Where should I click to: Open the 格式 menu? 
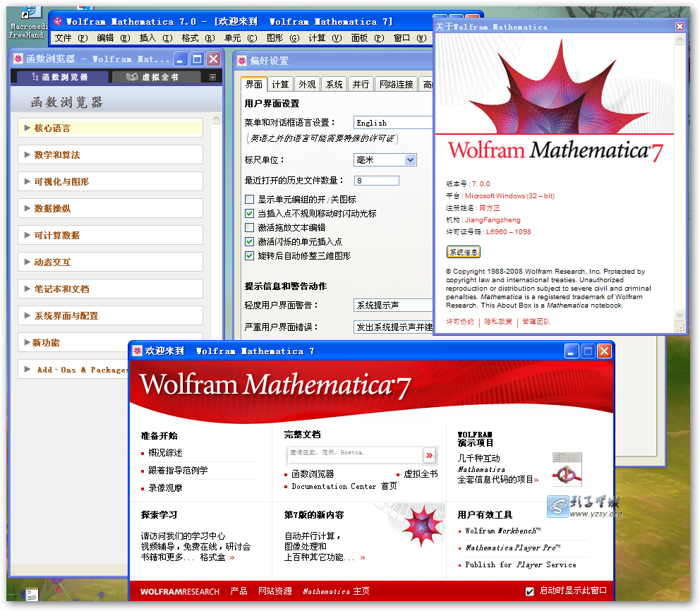coord(191,38)
